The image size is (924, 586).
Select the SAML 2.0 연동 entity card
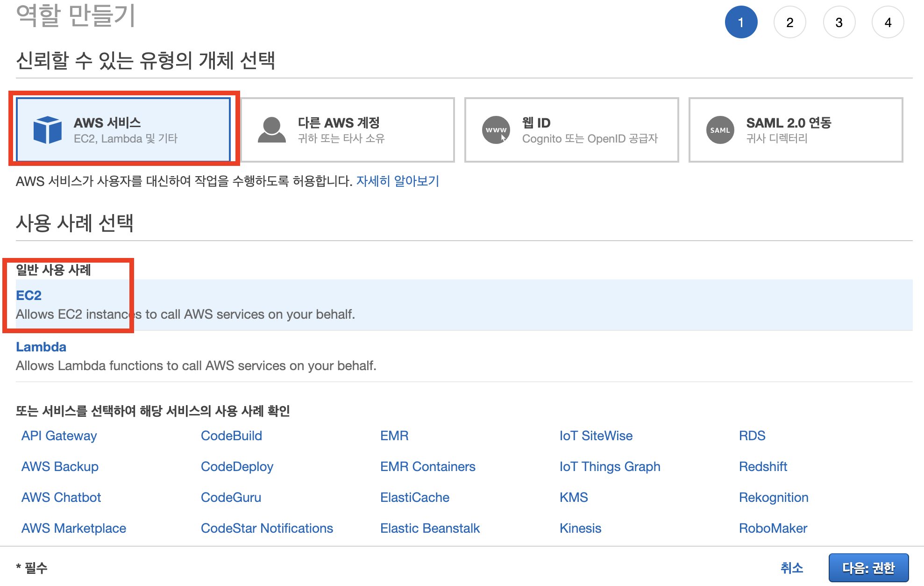click(796, 130)
